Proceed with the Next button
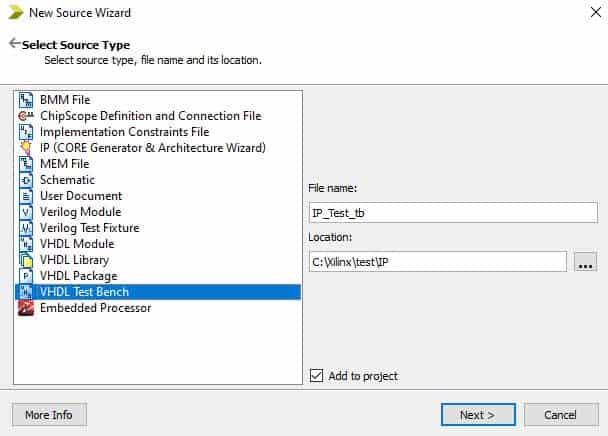Image resolution: width=608 pixels, height=436 pixels. coord(478,415)
